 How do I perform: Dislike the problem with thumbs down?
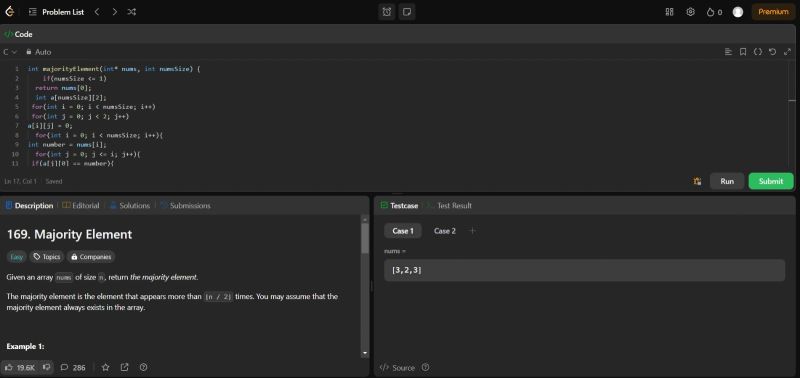coord(46,367)
